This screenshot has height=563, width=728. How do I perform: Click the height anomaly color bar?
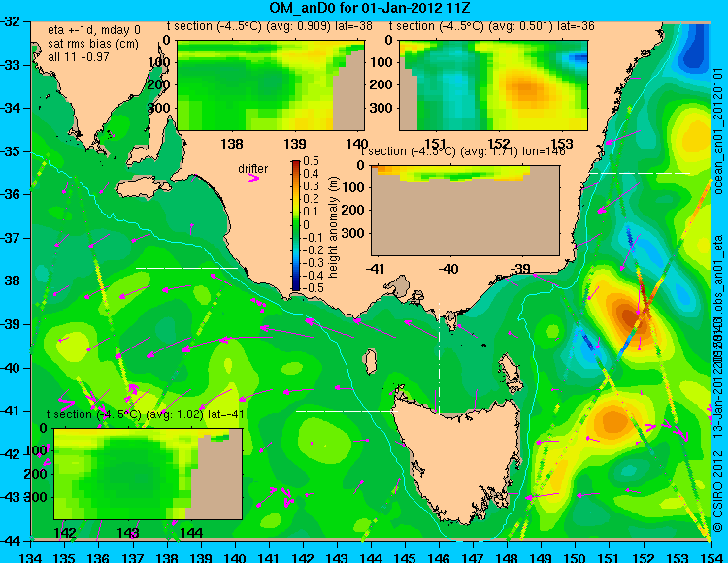click(296, 225)
